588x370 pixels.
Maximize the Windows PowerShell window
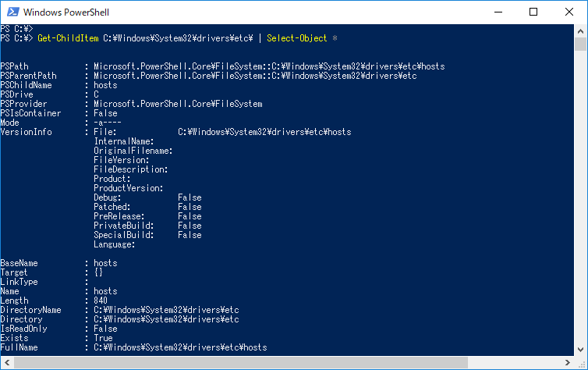[x=533, y=12]
